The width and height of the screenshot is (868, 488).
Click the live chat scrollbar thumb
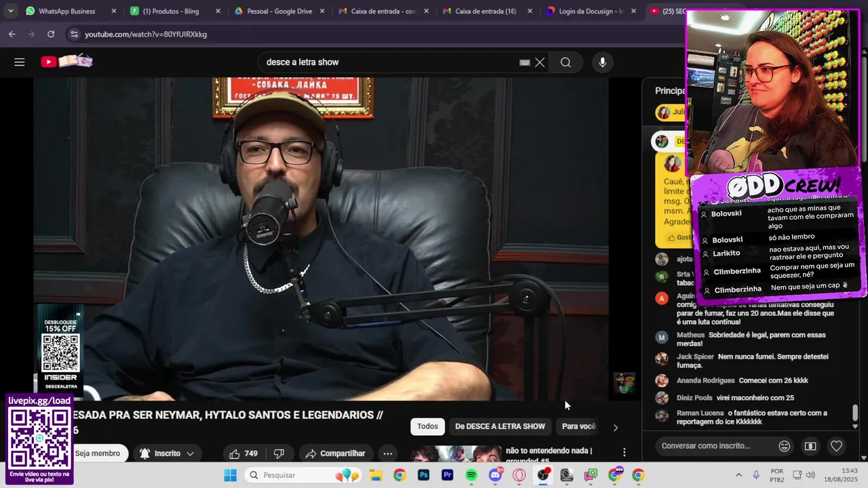point(855,412)
